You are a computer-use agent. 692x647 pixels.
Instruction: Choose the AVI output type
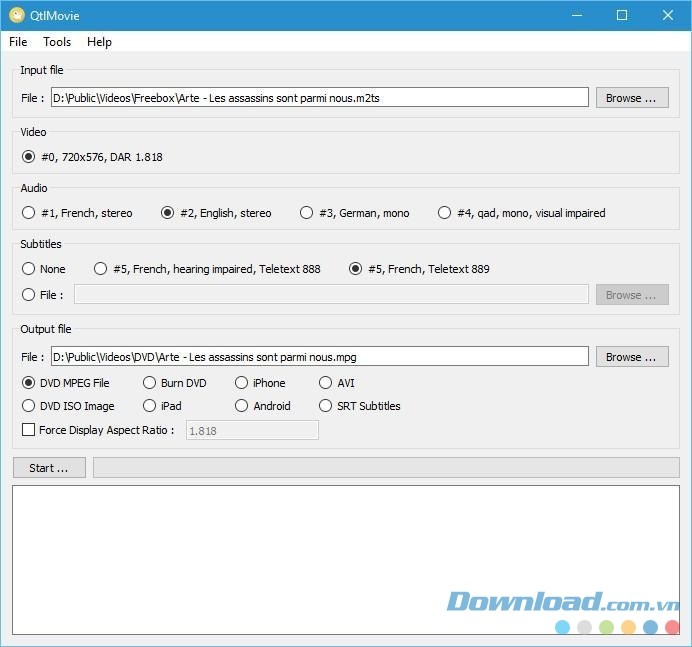click(x=326, y=383)
